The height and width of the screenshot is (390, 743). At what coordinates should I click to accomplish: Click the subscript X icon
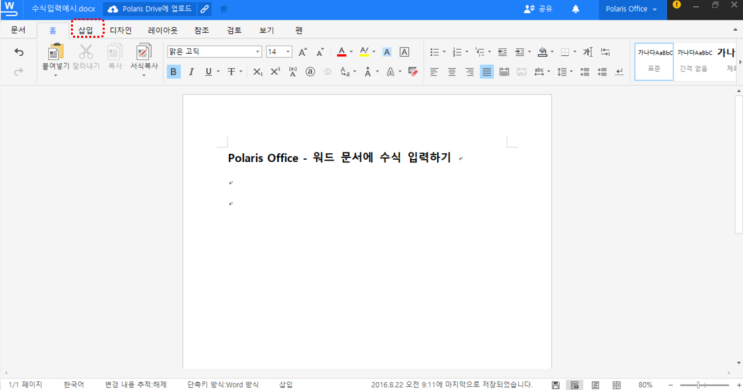coord(257,72)
